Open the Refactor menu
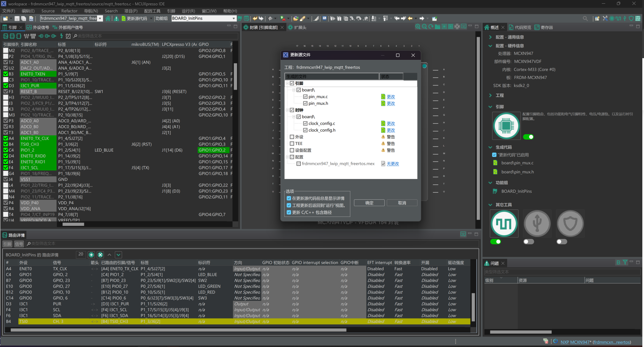Image resolution: width=644 pixels, height=347 pixels. [69, 11]
